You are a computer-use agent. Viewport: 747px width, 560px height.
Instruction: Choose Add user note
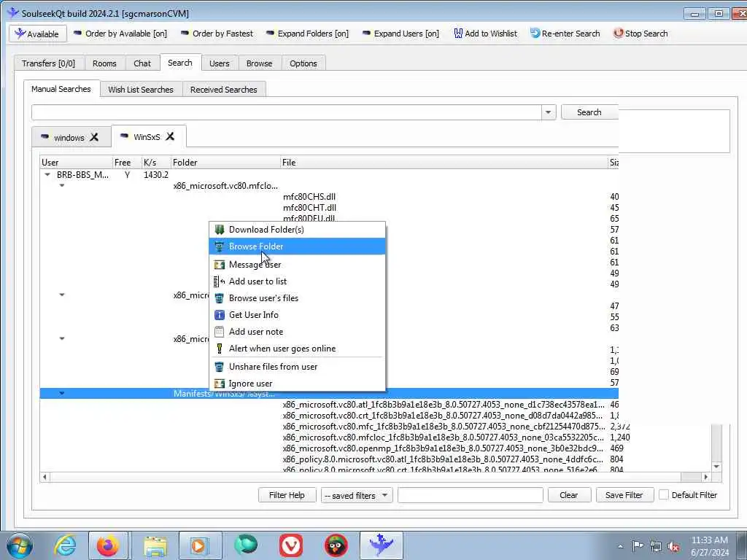coord(298,332)
